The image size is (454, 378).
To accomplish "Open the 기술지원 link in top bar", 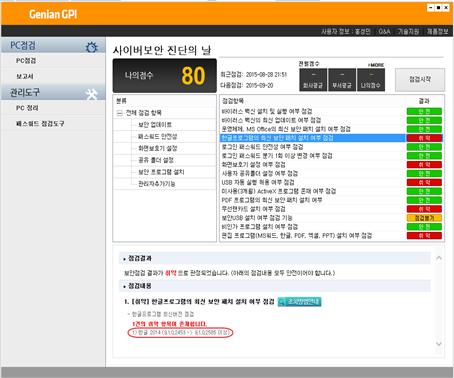I will 408,31.
